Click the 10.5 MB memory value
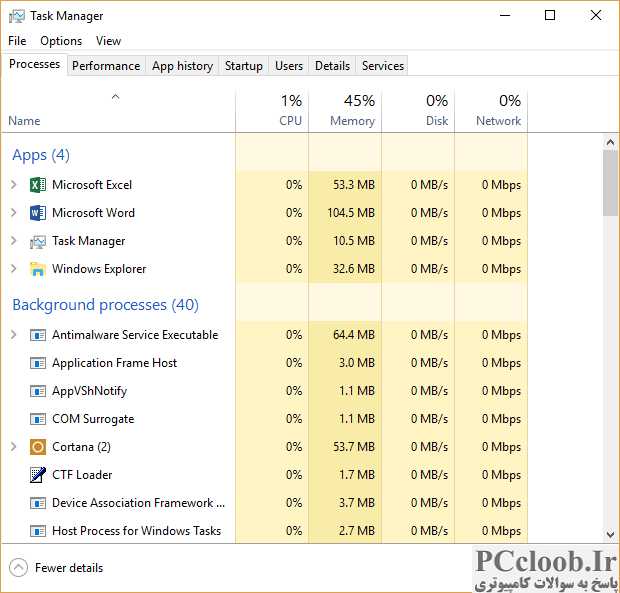The image size is (620, 593). pos(353,241)
